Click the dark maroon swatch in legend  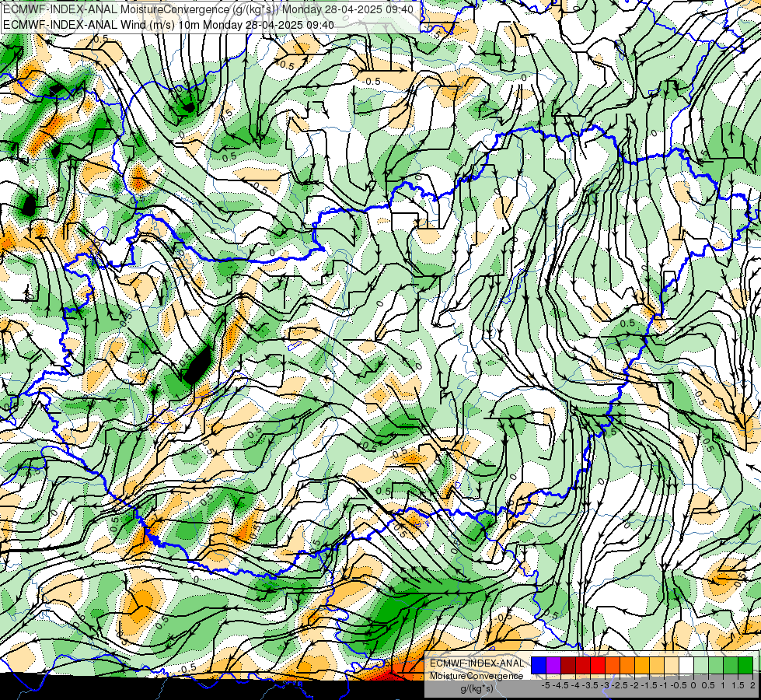click(568, 665)
